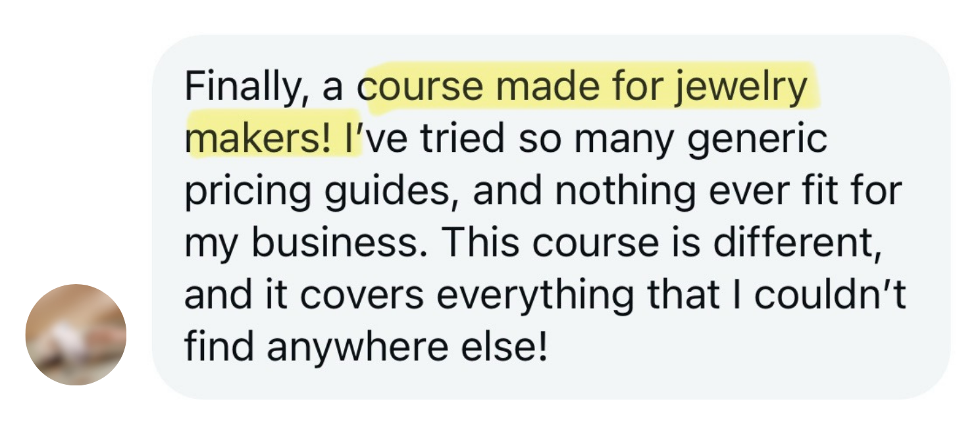Click the blurred round profile avatar

(x=76, y=334)
